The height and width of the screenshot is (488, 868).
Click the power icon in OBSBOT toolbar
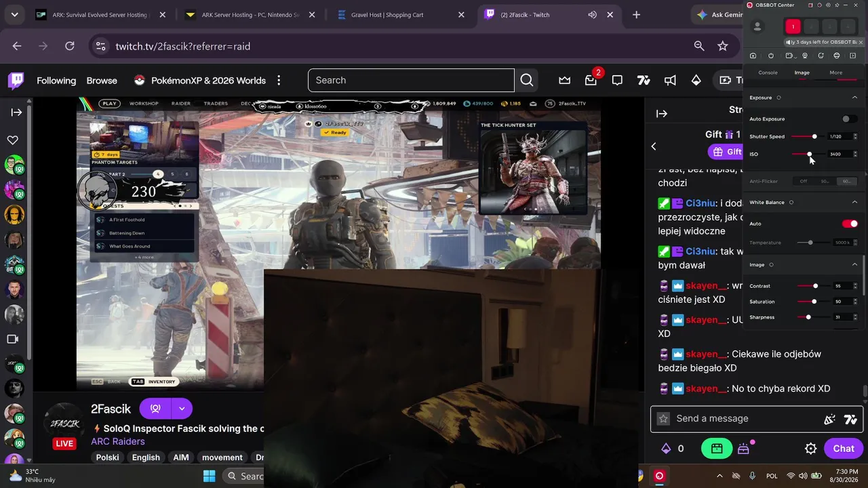pyautogui.click(x=771, y=56)
